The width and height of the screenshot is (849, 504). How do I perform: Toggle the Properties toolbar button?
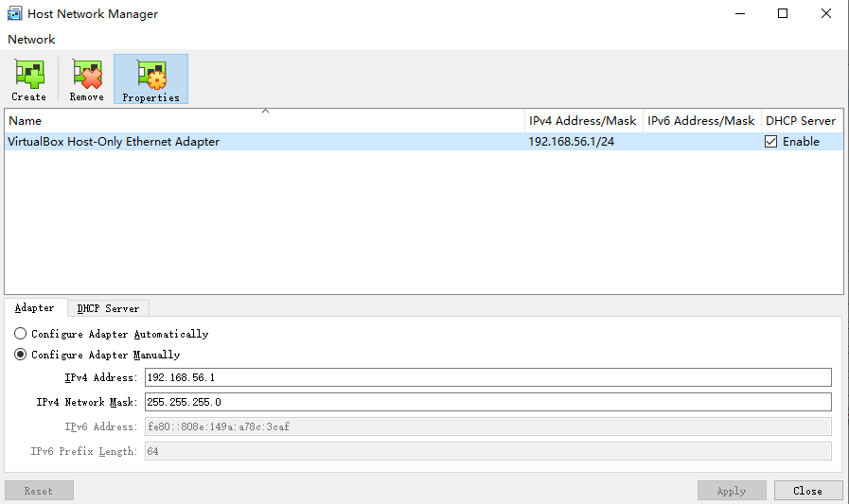click(x=151, y=78)
